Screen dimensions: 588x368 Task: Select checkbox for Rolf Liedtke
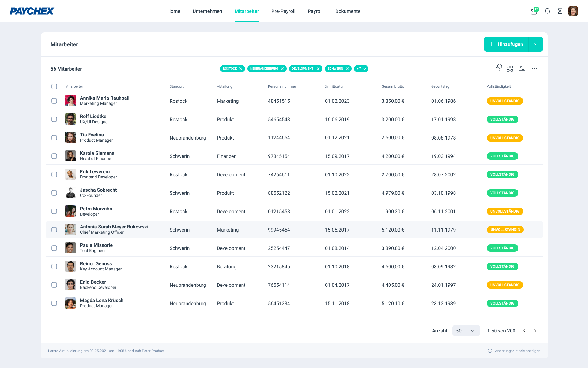(x=54, y=119)
